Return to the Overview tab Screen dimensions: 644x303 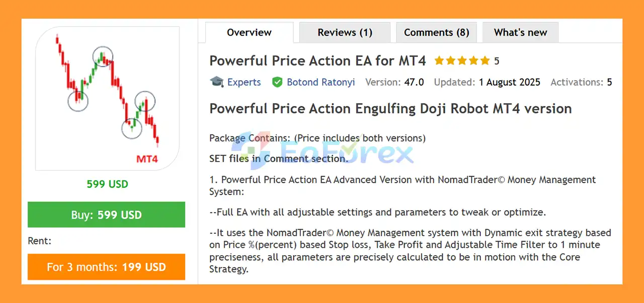click(x=249, y=32)
